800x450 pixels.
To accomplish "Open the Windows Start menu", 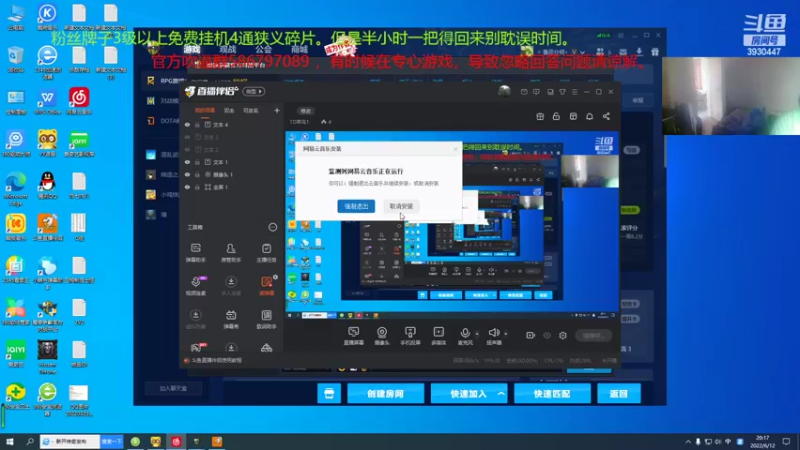I will (x=9, y=441).
